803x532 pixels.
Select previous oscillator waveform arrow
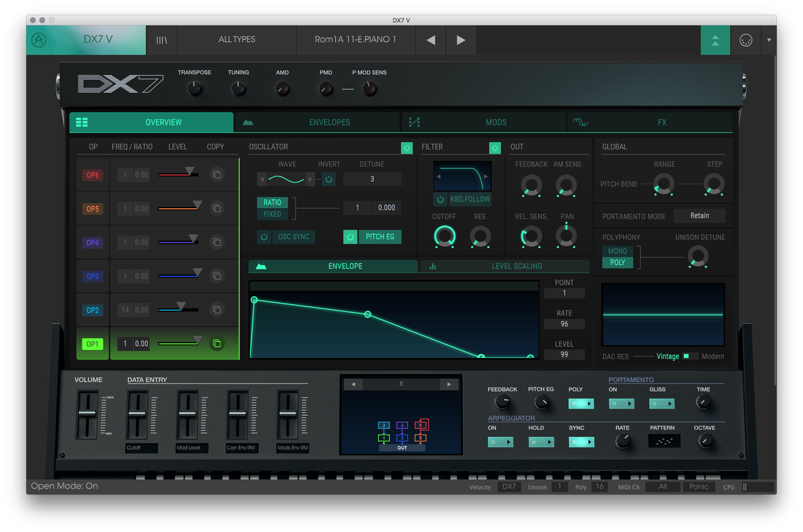(x=262, y=179)
